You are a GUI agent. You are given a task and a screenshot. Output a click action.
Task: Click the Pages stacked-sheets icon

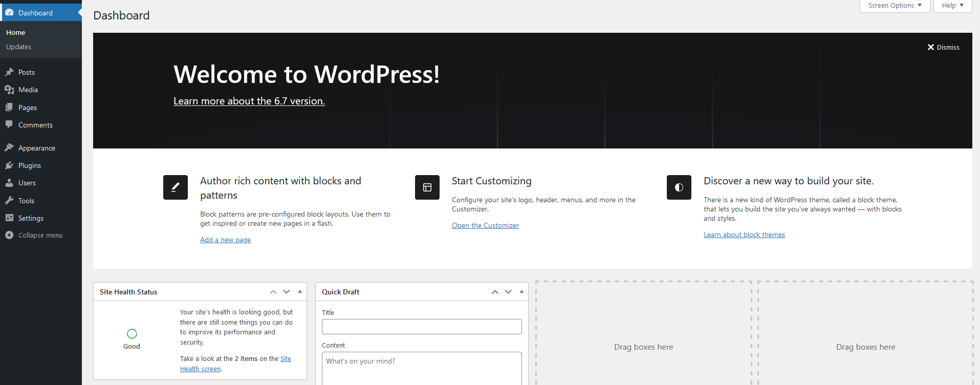[x=9, y=108]
